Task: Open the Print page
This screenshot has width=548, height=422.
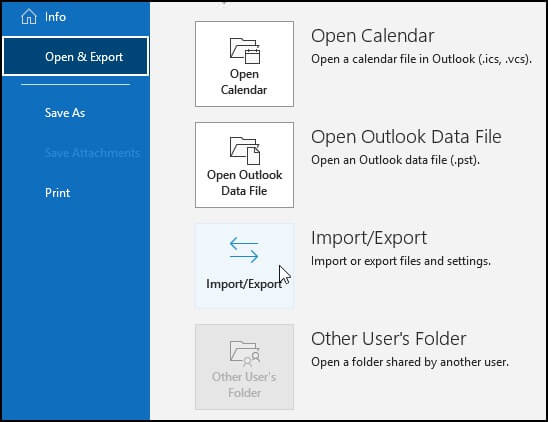Action: click(x=57, y=193)
